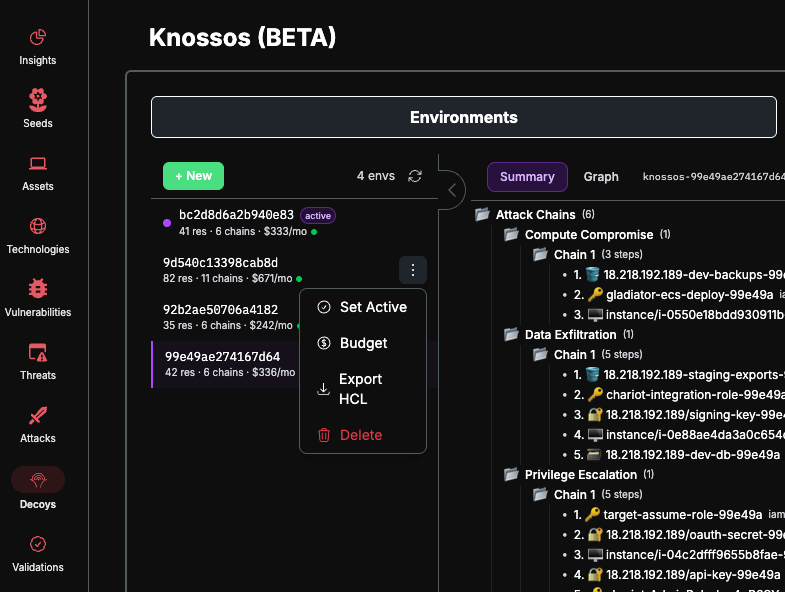Select the Decoys sidebar item
This screenshot has width=785, height=592.
point(38,488)
